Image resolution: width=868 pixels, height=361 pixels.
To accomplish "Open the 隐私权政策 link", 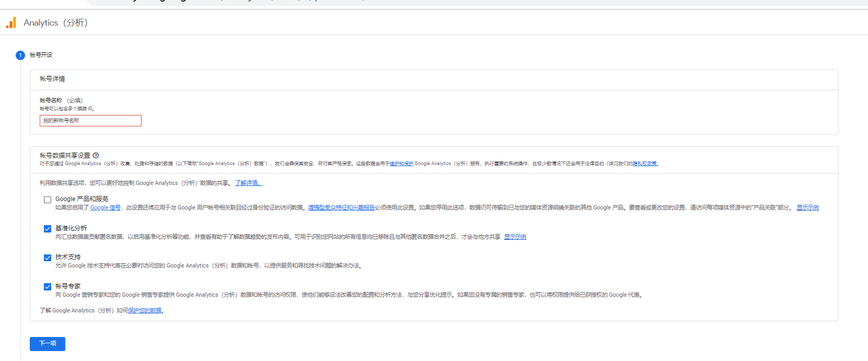I will click(644, 164).
